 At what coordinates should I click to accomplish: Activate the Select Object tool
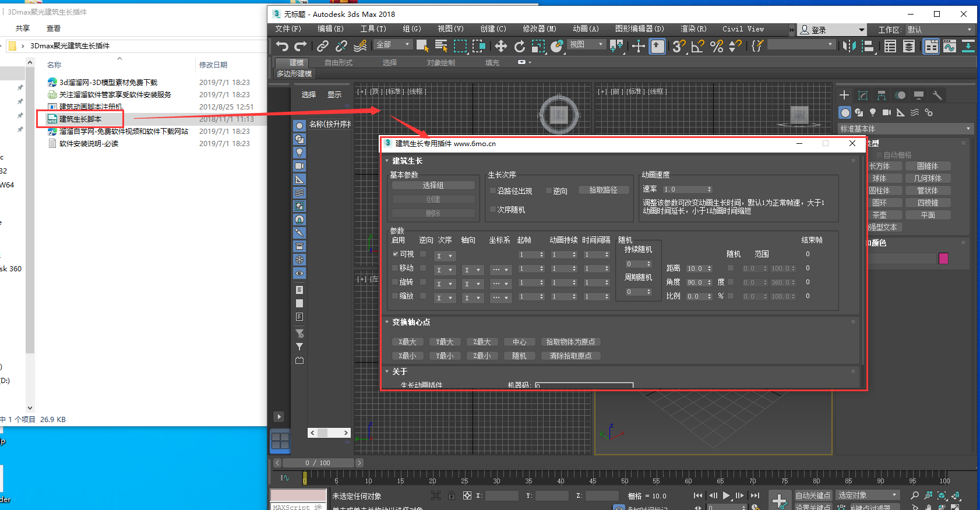pos(422,46)
